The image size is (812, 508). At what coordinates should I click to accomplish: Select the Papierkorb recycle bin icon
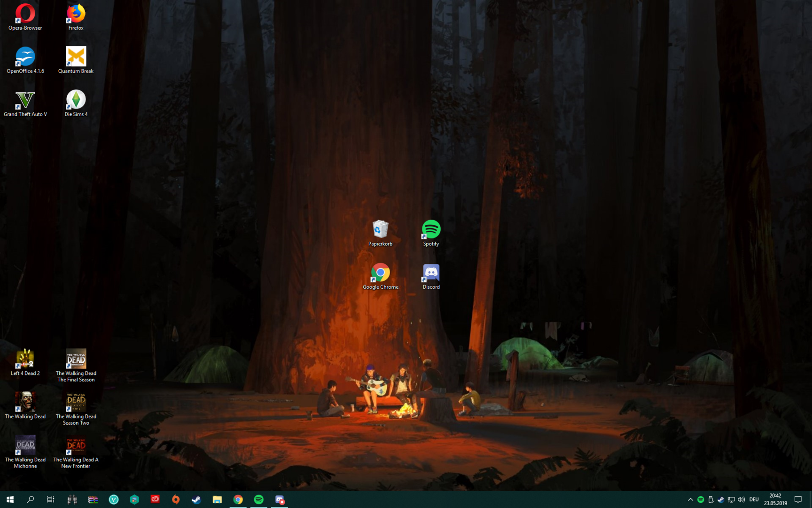pyautogui.click(x=380, y=233)
